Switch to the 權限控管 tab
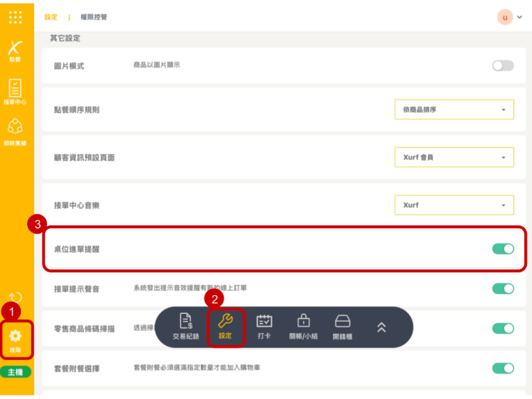532x399 pixels. (x=94, y=17)
